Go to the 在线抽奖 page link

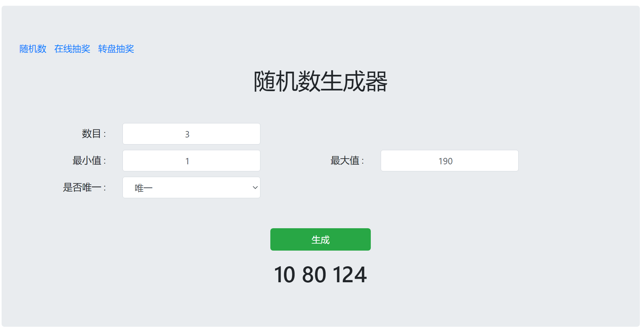(x=72, y=49)
